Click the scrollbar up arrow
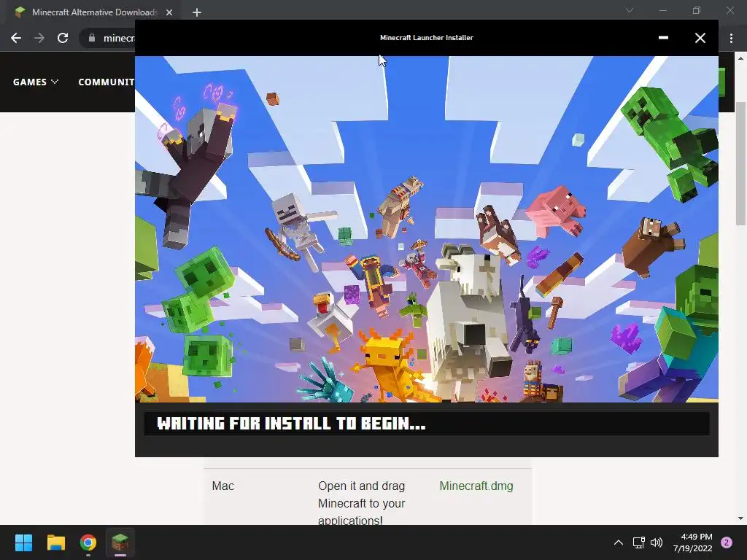747x560 pixels. [x=740, y=58]
